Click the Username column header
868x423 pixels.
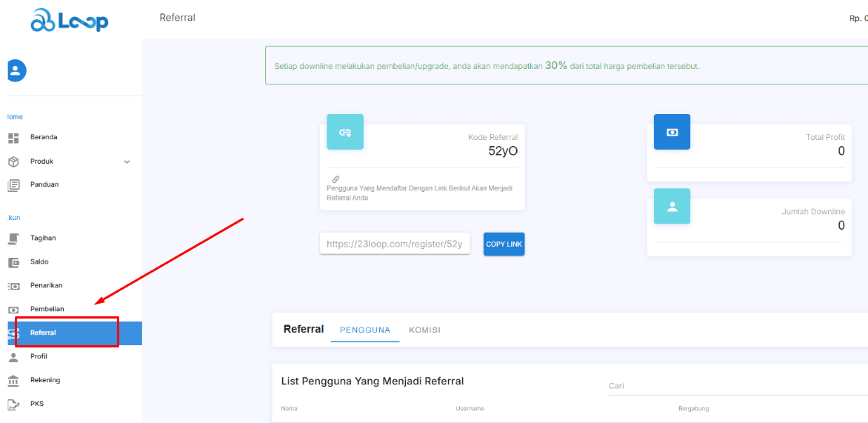pyautogui.click(x=470, y=409)
